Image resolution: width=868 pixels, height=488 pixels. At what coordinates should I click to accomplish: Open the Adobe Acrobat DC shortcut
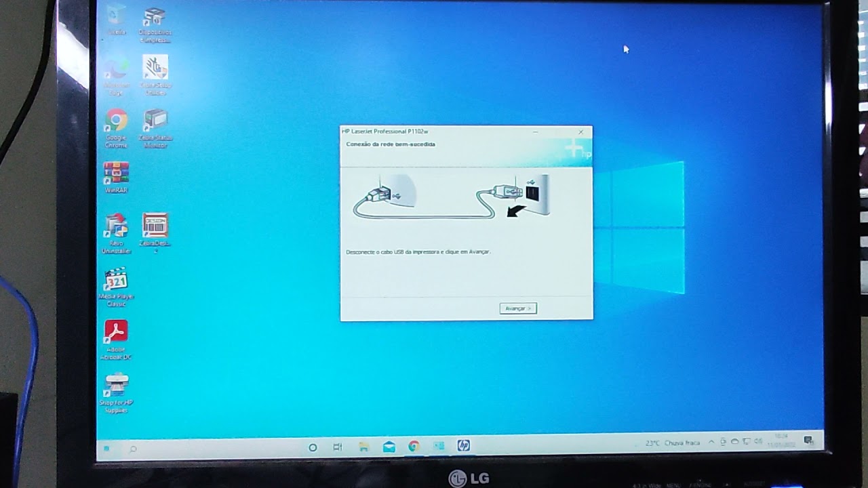click(x=116, y=340)
